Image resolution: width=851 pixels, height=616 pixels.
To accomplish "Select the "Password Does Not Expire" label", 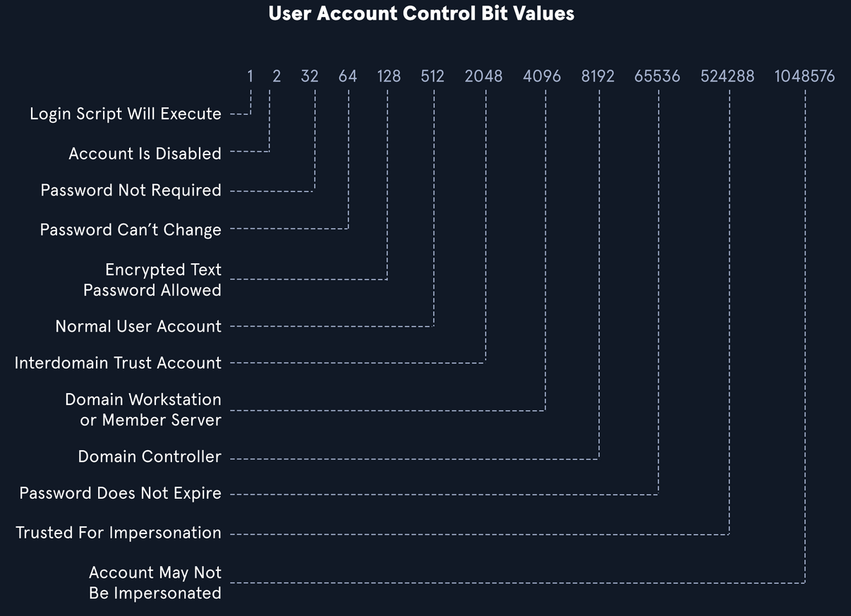I will (120, 494).
